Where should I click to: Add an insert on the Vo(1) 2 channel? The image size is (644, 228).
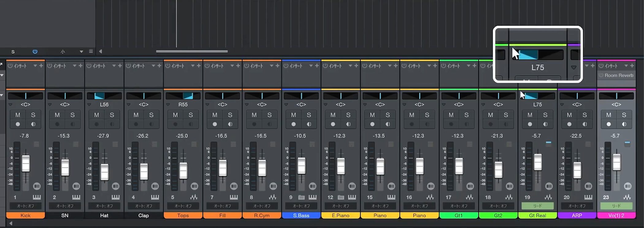(x=632, y=66)
